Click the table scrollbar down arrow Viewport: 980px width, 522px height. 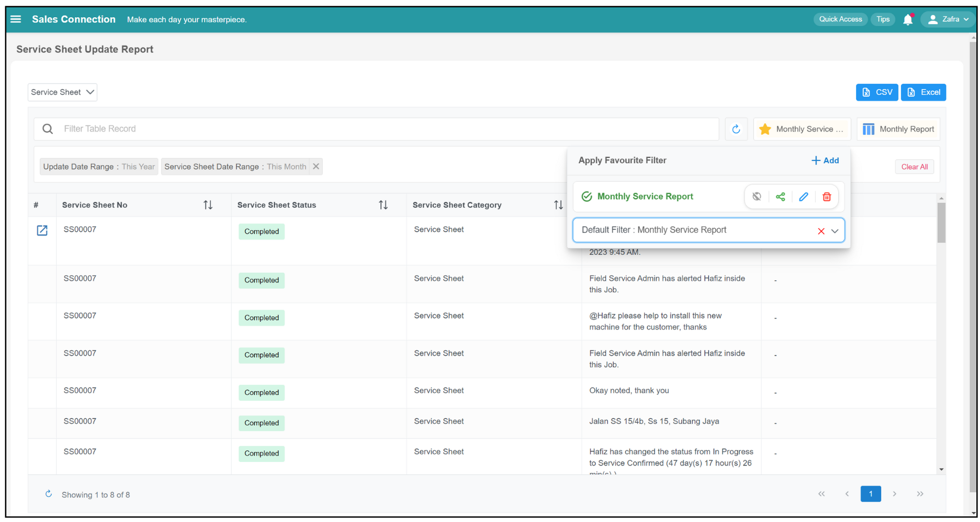(941, 469)
